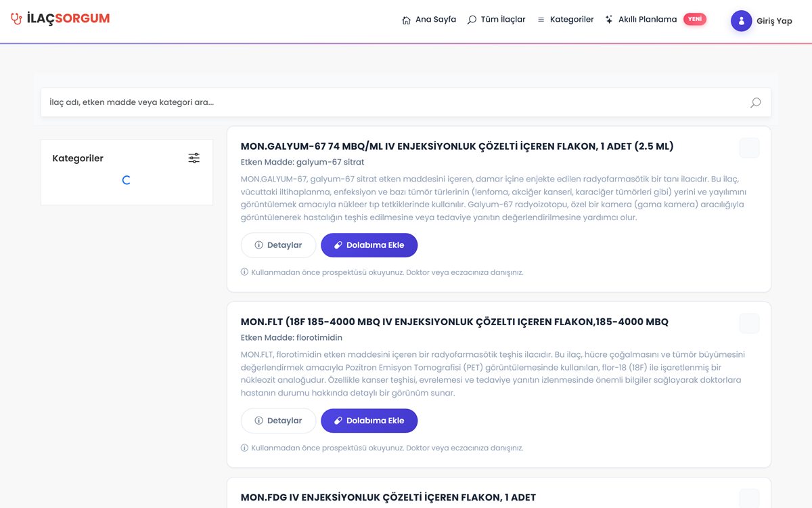Click the pill icon in MON.FLT Dolabıma Ekle
This screenshot has height=508, width=812.
point(338,421)
